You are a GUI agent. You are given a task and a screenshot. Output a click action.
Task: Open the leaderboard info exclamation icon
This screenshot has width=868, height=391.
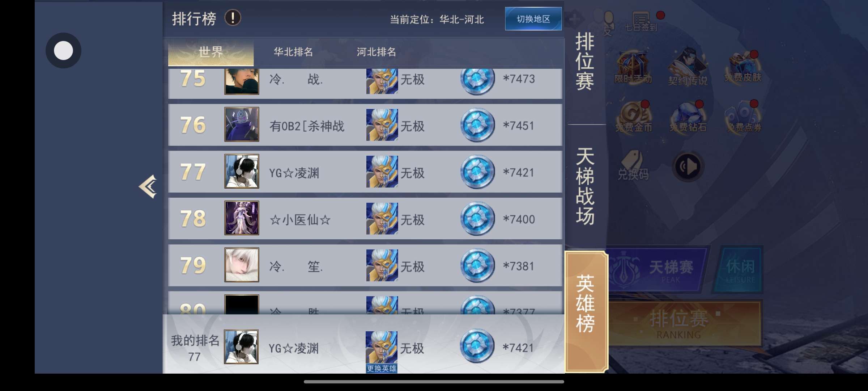click(x=233, y=18)
